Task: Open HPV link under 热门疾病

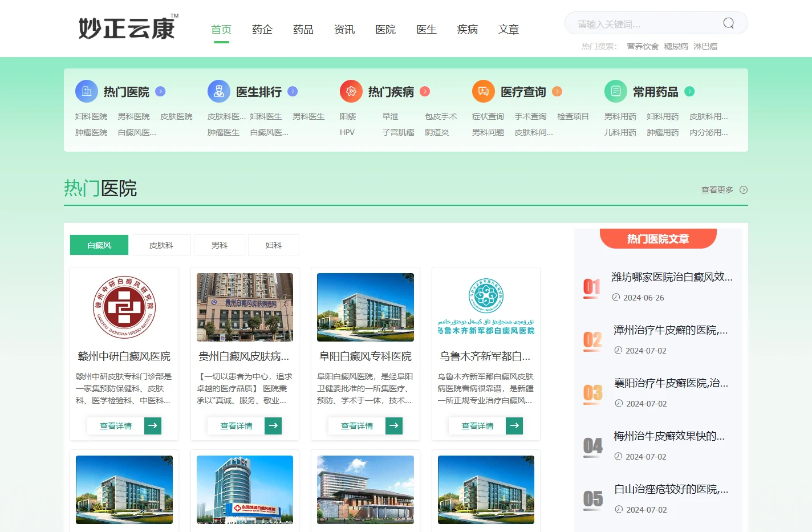Action: [347, 132]
